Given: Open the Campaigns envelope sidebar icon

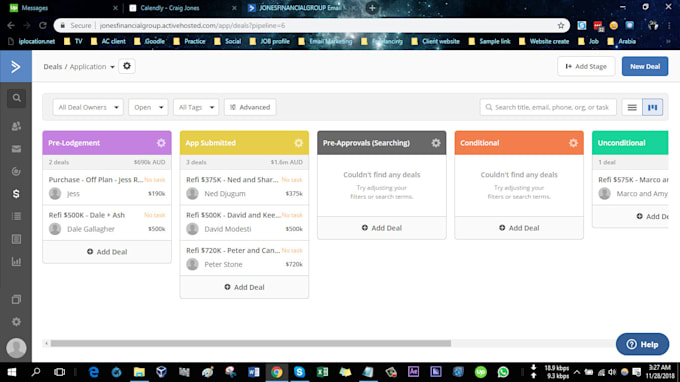Looking at the screenshot, I should click(16, 149).
